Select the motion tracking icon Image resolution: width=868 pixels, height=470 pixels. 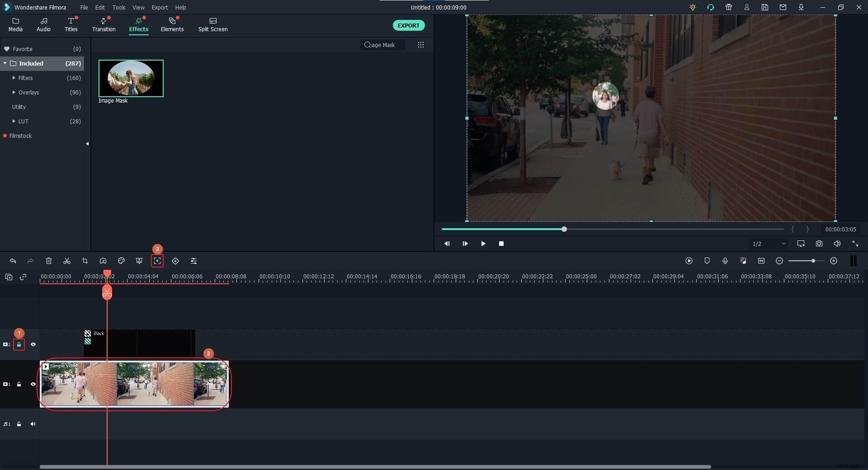(157, 261)
